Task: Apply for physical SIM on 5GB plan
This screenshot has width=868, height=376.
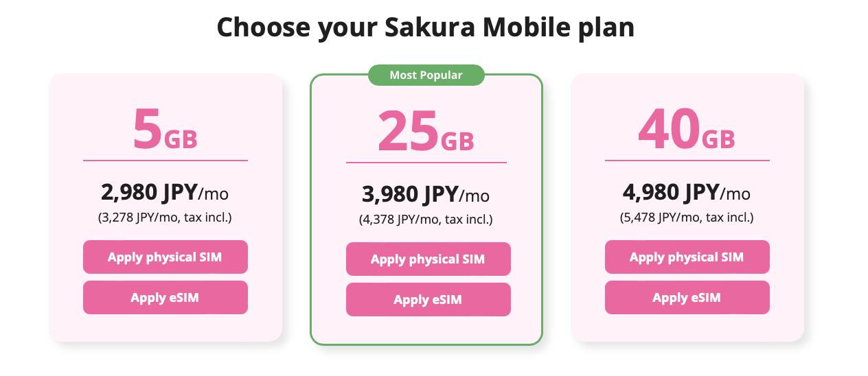Action: 165,257
